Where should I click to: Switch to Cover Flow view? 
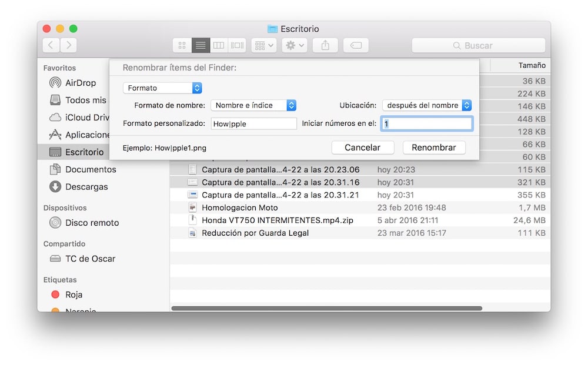click(x=237, y=45)
